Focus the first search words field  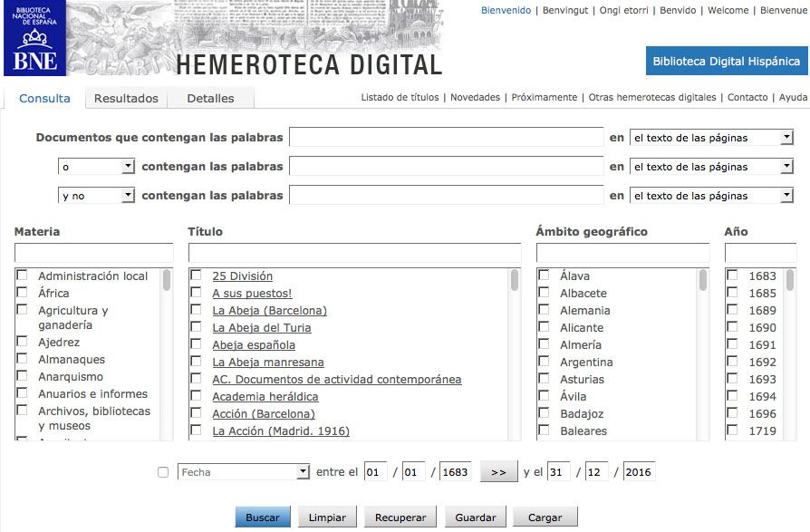click(447, 138)
